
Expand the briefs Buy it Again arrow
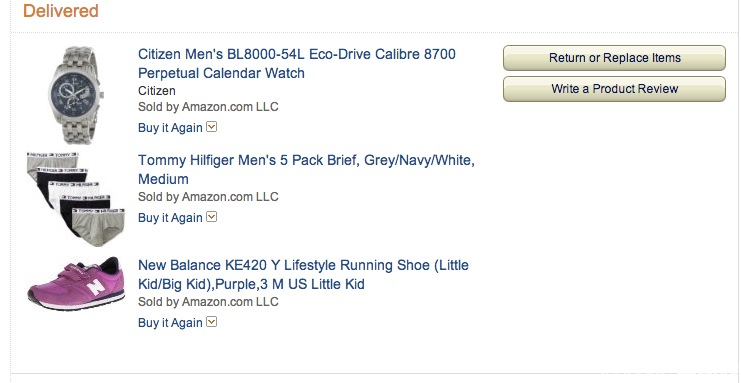pyautogui.click(x=212, y=217)
